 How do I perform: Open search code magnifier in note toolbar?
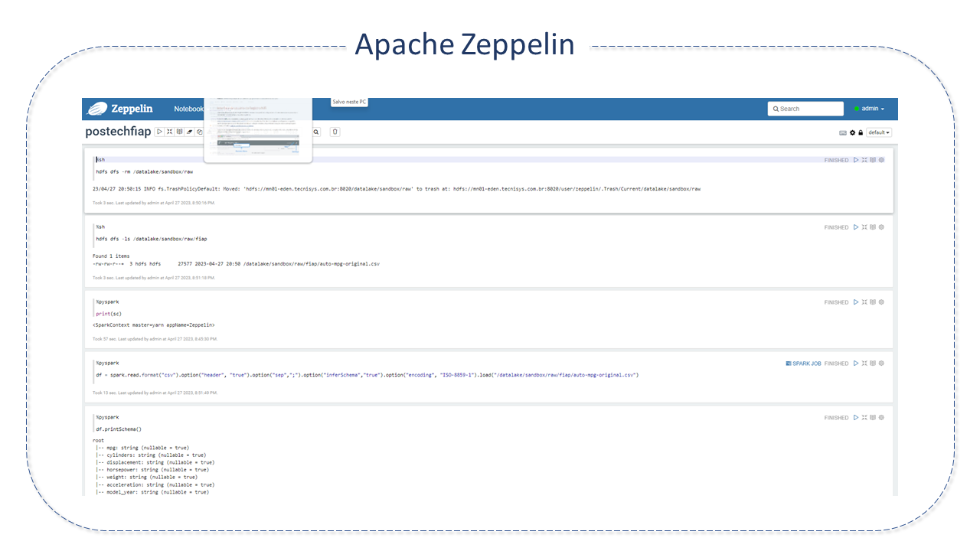pos(316,132)
